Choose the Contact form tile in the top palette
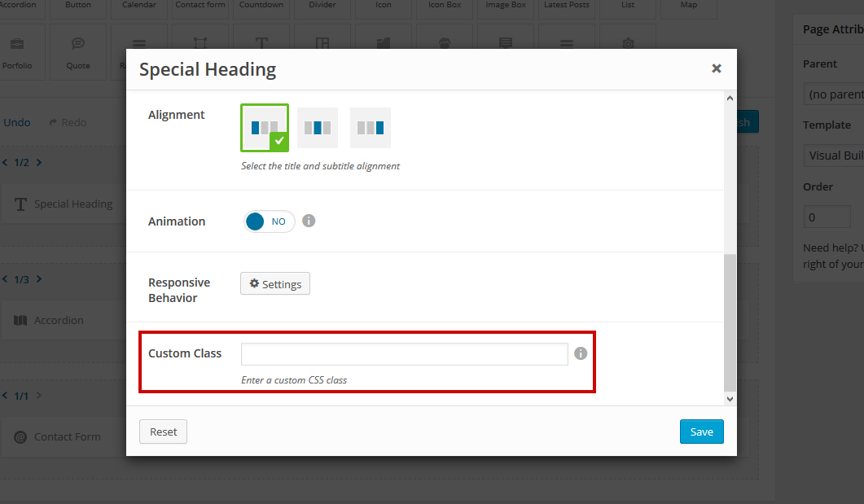864x504 pixels. click(x=200, y=8)
